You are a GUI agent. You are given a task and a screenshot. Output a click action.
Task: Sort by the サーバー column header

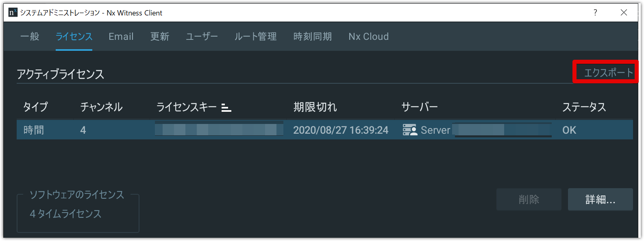coord(420,107)
